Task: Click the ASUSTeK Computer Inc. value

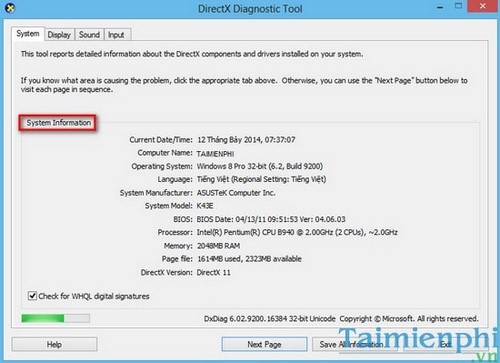Action: click(236, 193)
